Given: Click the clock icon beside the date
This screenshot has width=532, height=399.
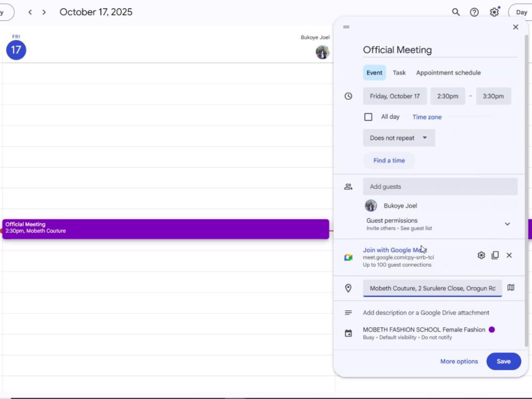Looking at the screenshot, I should coord(348,96).
